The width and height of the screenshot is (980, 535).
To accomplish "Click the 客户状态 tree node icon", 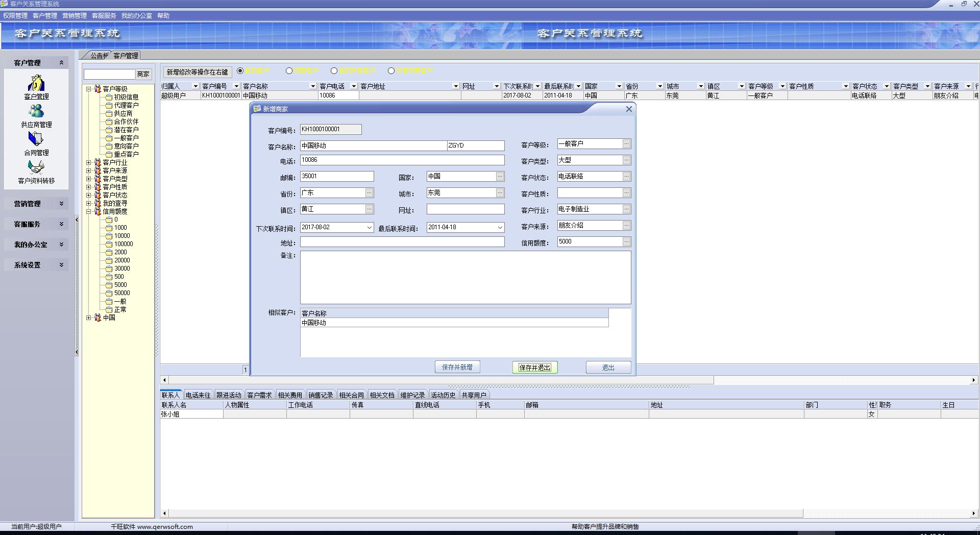I will click(97, 195).
